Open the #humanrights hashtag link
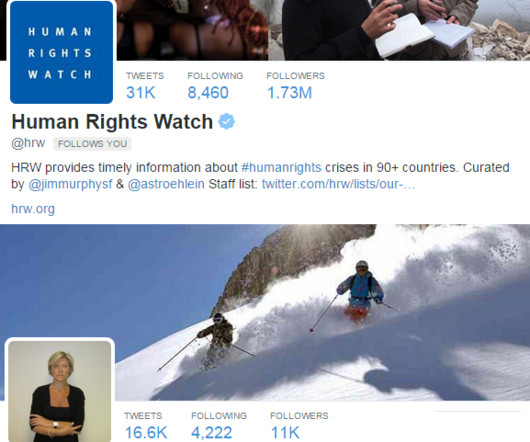 tap(282, 167)
